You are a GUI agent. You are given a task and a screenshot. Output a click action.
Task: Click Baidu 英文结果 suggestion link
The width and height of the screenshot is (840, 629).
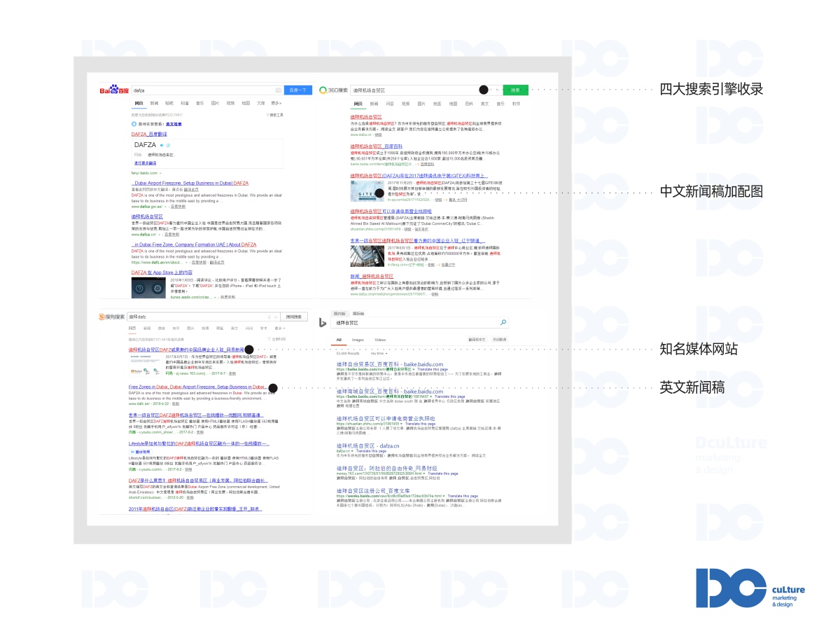[174, 123]
